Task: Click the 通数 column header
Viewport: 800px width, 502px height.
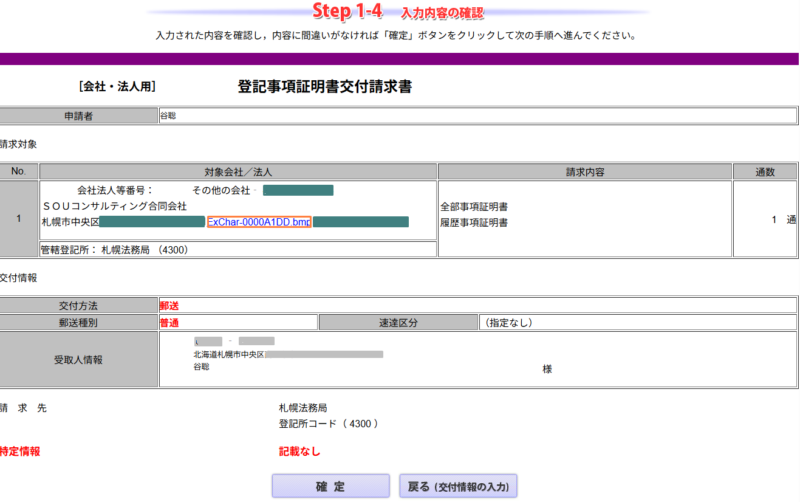Action: coord(765,172)
